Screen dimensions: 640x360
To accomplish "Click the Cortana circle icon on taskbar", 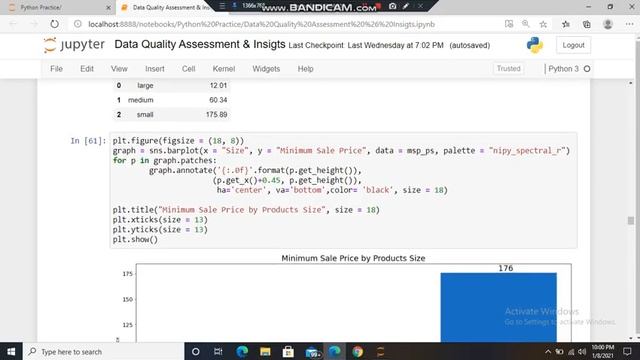I will coord(196,351).
